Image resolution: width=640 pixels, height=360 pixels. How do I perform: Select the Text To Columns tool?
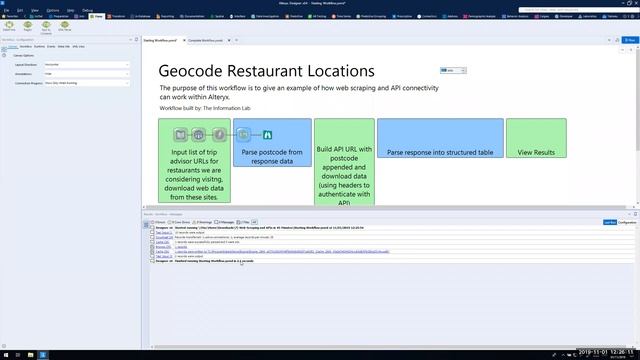46,28
